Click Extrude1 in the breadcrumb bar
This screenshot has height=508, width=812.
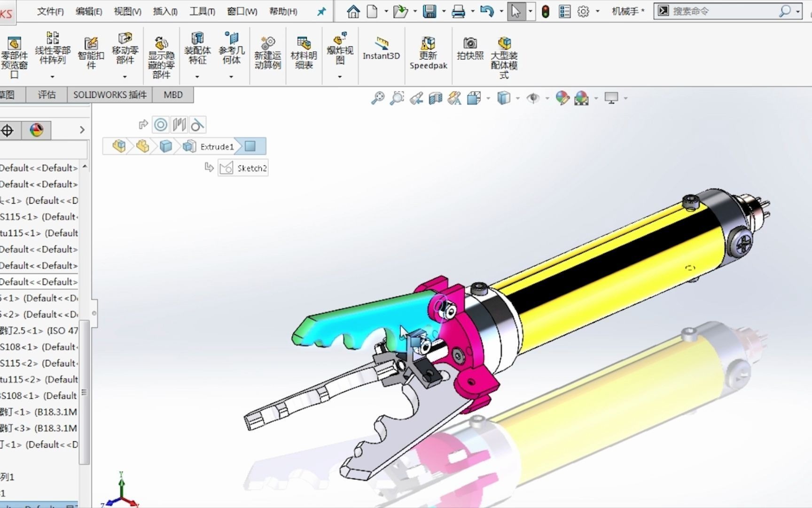[218, 146]
